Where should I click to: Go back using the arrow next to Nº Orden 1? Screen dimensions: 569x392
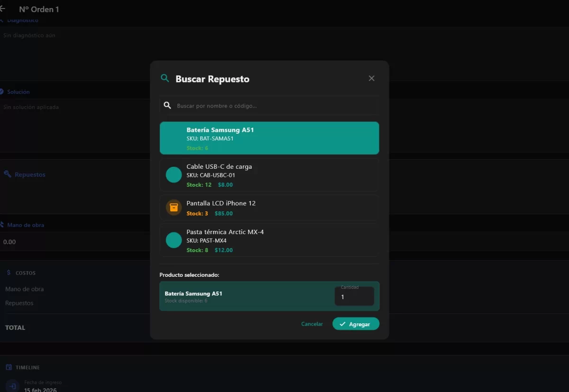point(2,9)
